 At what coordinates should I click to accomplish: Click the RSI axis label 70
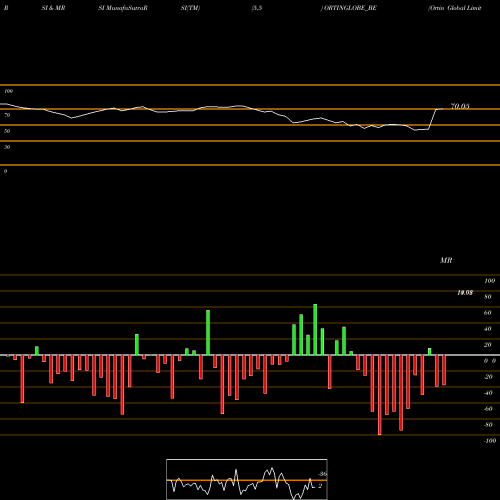(x=7, y=115)
